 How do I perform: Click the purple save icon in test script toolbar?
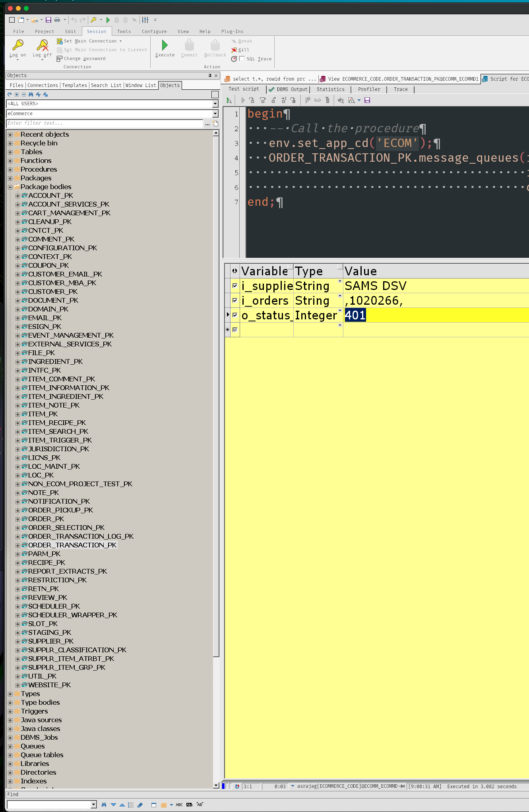pos(367,101)
